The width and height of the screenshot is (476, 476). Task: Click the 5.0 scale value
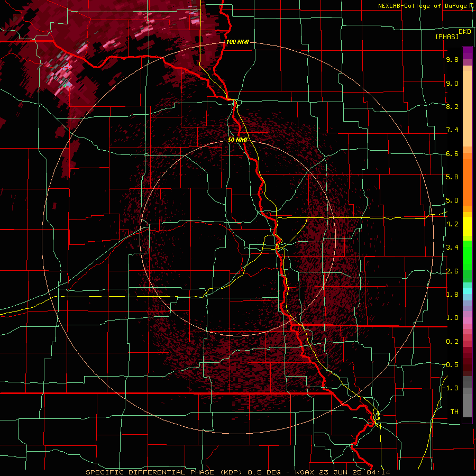pos(452,200)
